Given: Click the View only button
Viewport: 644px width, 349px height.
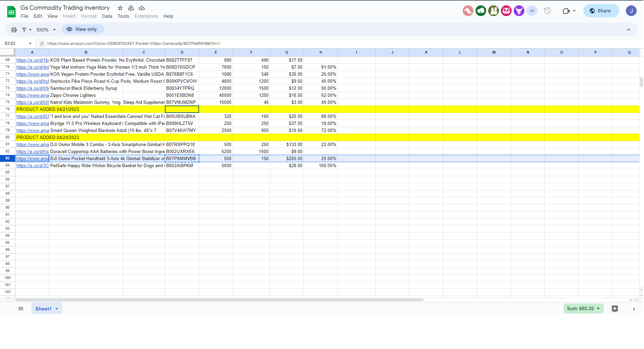Looking at the screenshot, I should 83,29.
